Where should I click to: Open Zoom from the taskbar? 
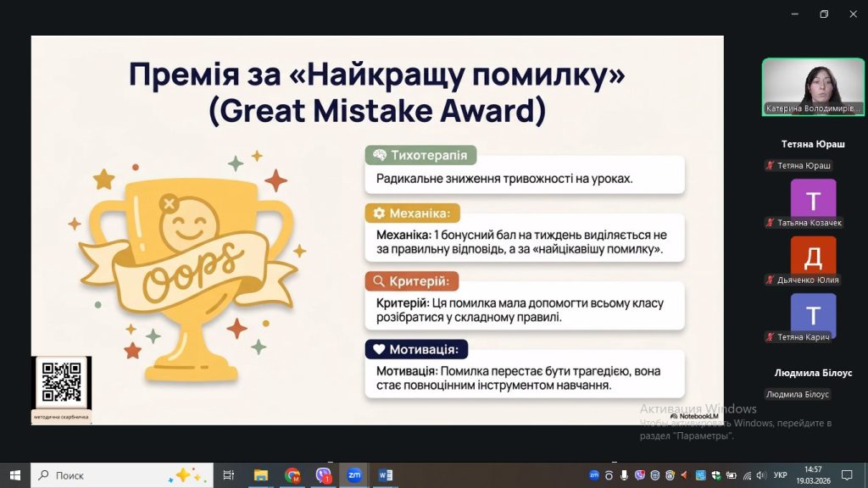354,475
